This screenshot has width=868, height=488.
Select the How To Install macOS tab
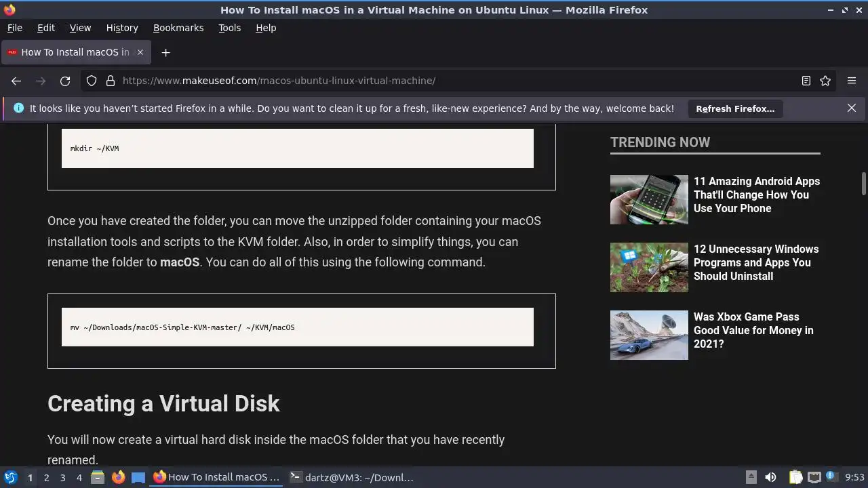click(x=75, y=52)
